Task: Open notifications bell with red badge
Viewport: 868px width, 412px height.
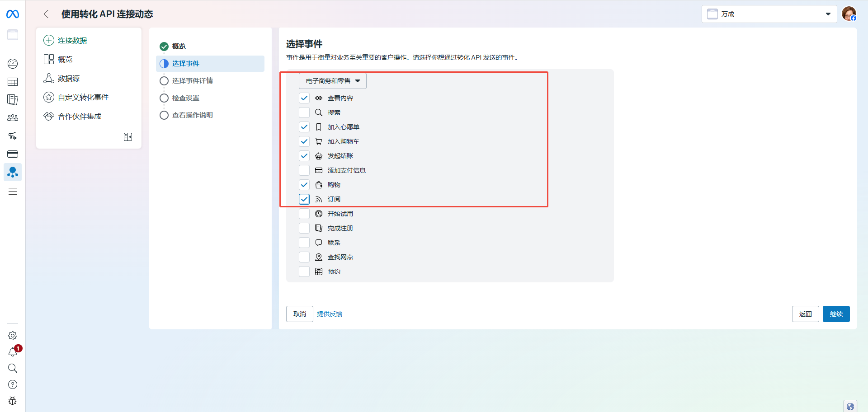Action: click(13, 352)
